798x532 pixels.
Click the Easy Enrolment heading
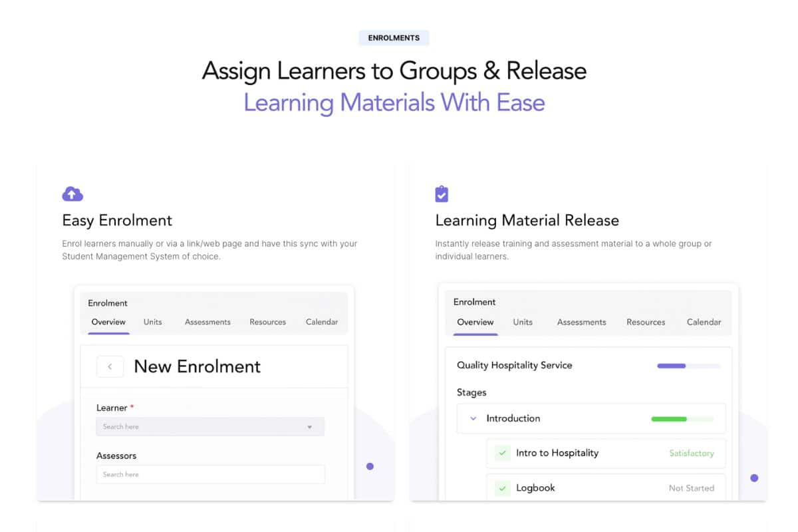tap(117, 221)
